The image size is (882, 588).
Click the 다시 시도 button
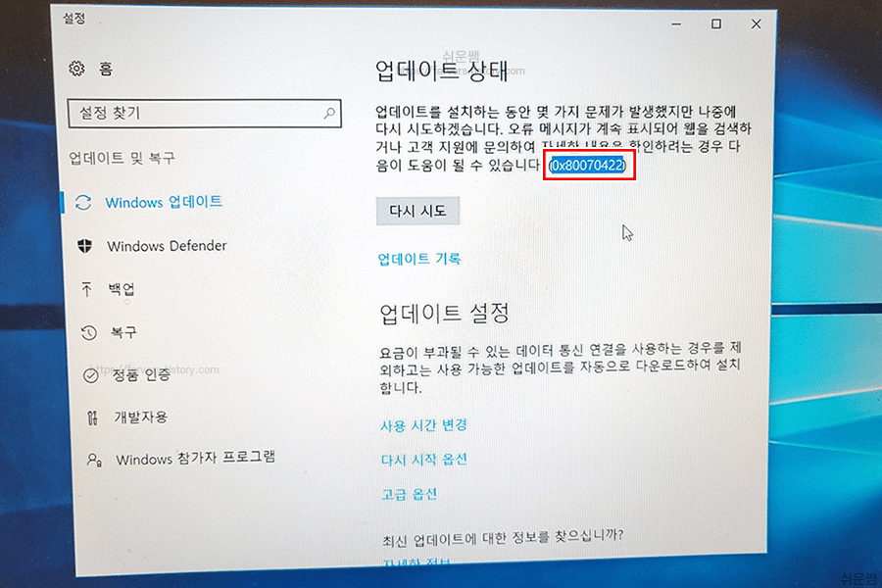(x=417, y=211)
